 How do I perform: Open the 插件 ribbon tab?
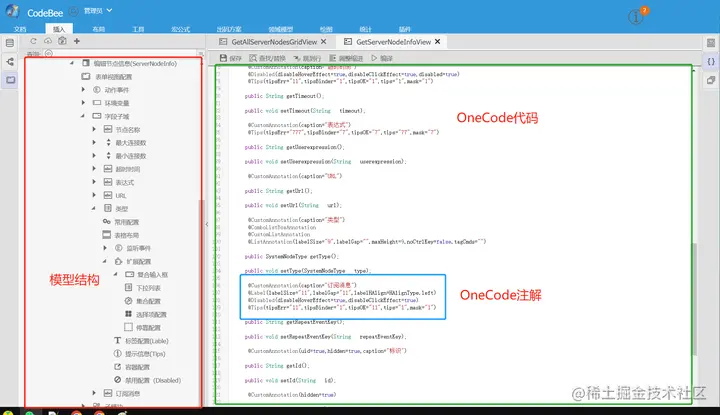point(405,29)
